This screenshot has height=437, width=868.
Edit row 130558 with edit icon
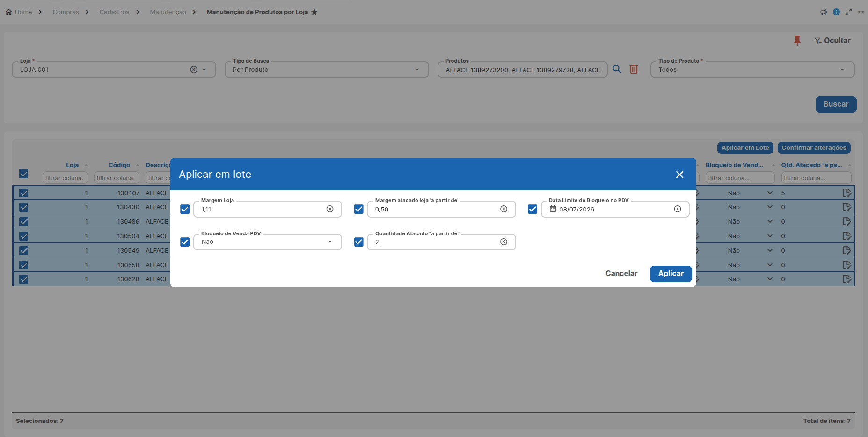coord(846,265)
